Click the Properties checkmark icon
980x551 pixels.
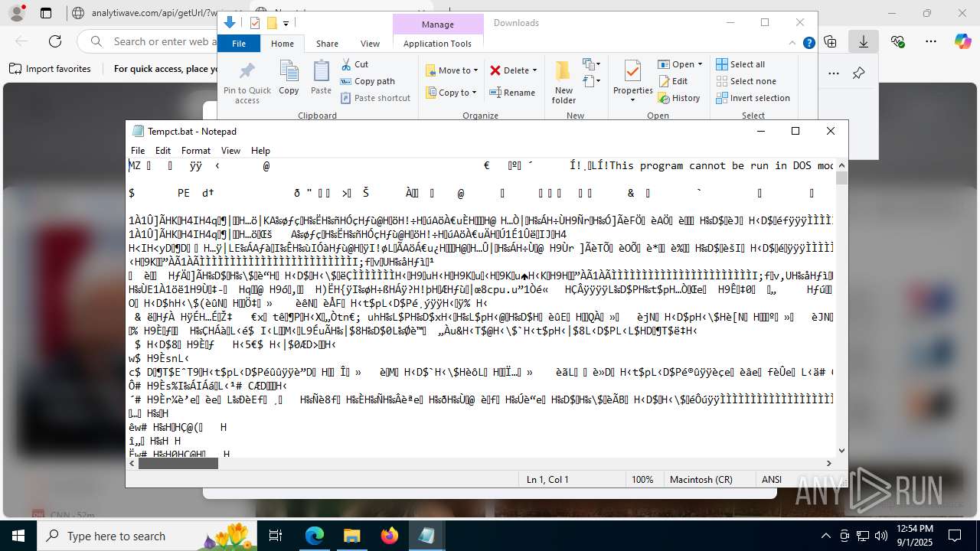coord(632,71)
